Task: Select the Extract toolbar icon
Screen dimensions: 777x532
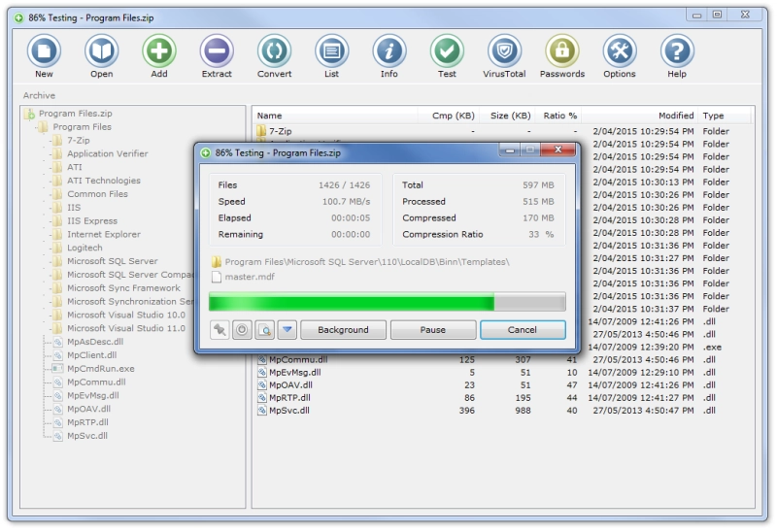Action: tap(217, 51)
